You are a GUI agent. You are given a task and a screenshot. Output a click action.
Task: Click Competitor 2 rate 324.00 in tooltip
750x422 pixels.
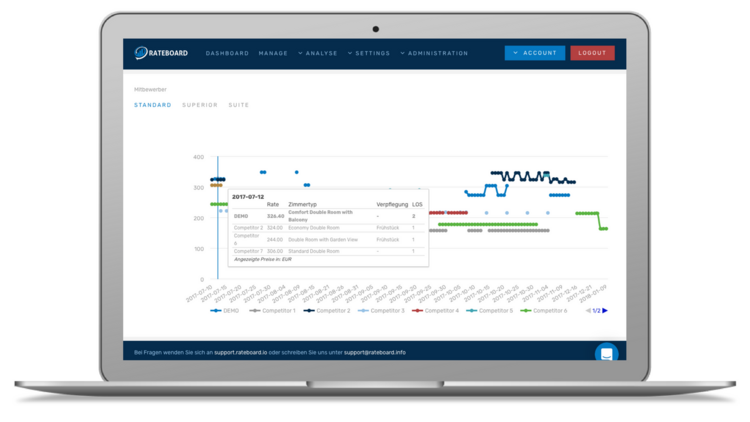(275, 228)
